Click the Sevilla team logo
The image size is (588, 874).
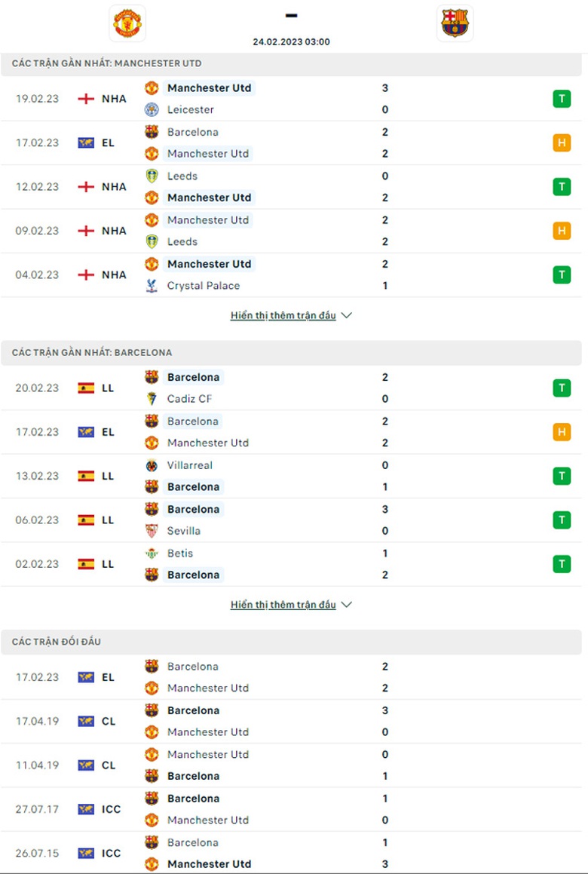pos(152,531)
